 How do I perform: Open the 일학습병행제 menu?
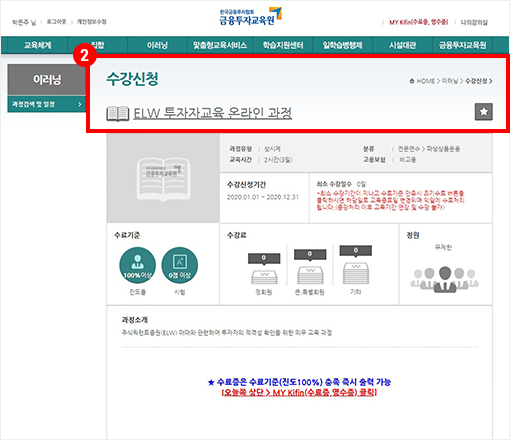pyautogui.click(x=342, y=45)
